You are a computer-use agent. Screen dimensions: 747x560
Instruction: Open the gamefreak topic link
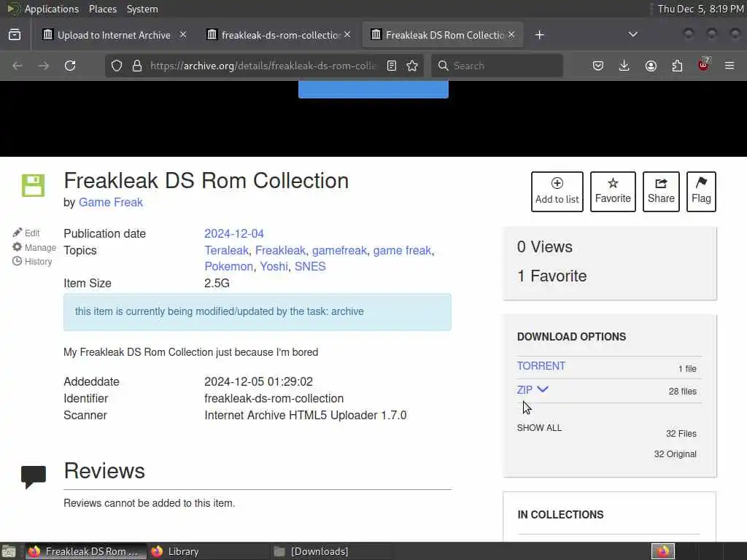[339, 251]
